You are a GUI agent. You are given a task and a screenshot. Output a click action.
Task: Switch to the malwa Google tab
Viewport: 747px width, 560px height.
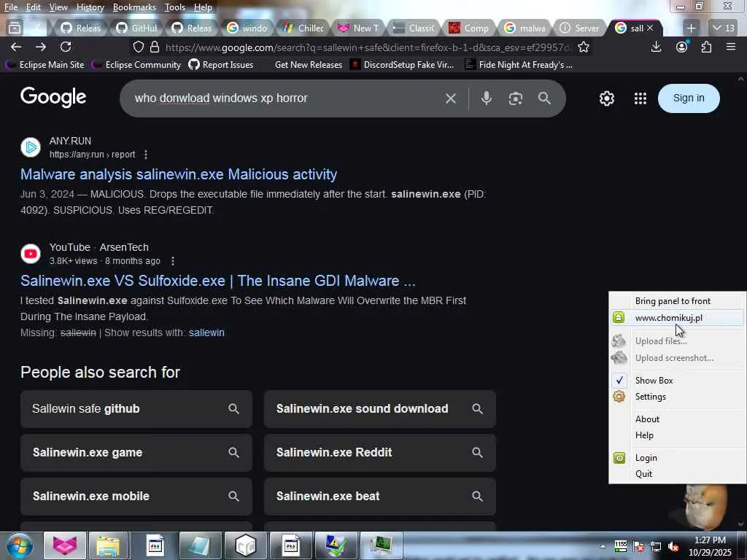[x=525, y=28]
